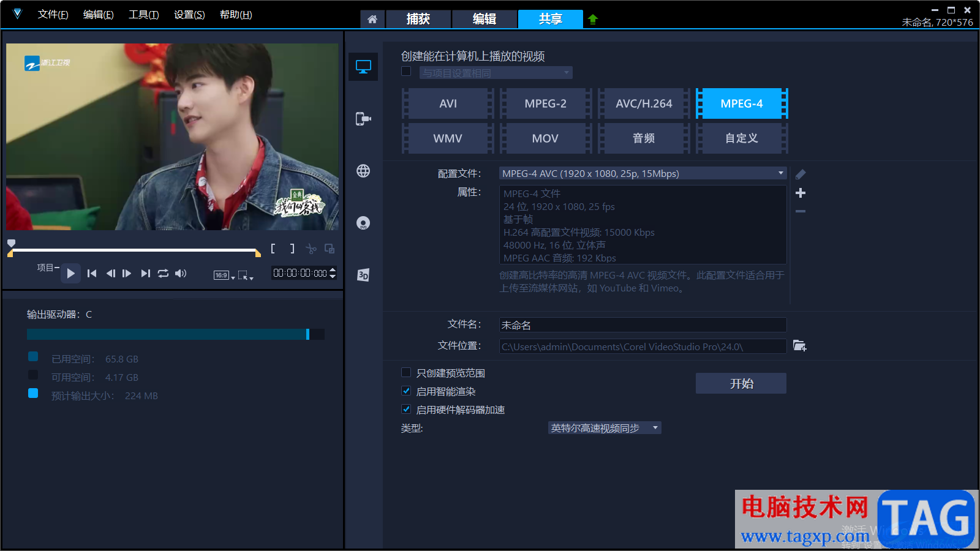Viewport: 980px width, 551px height.
Task: Open the 帮助(H) menu
Action: (236, 15)
